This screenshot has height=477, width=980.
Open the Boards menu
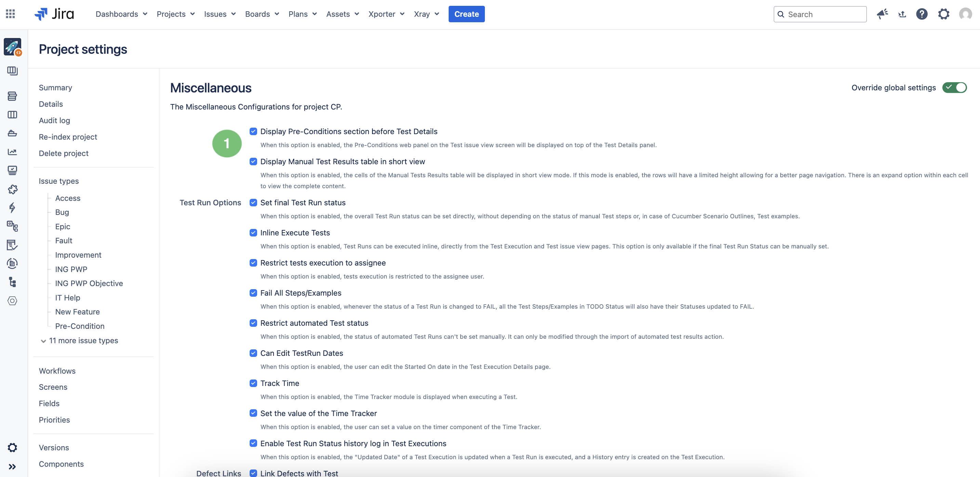pyautogui.click(x=262, y=14)
